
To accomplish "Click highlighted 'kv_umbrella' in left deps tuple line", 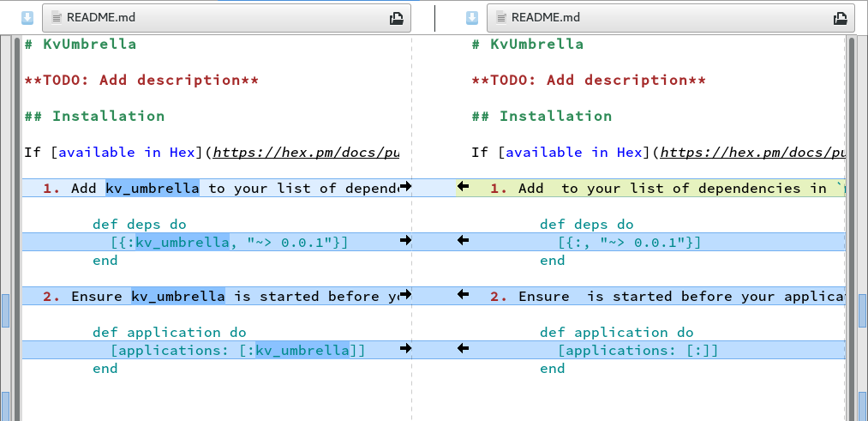I will 183,242.
